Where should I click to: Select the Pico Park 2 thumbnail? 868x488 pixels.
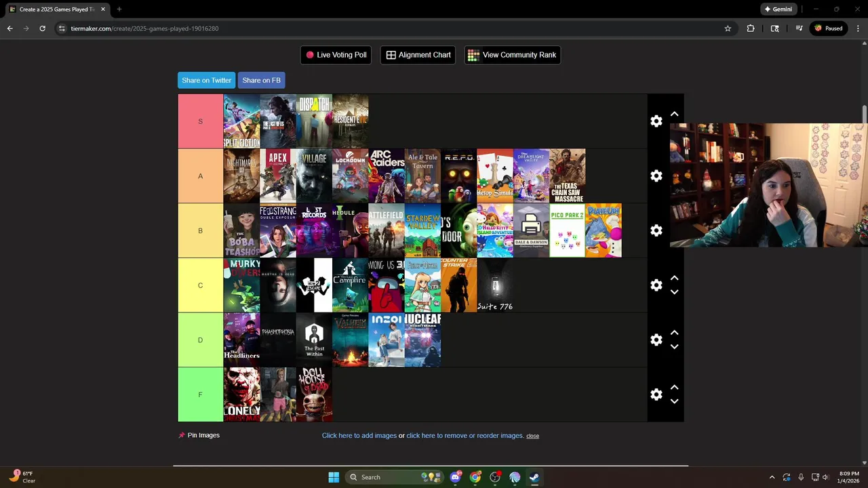[x=568, y=230]
